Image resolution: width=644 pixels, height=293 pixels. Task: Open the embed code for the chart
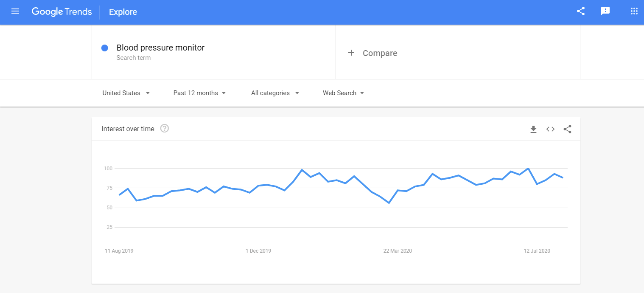click(550, 129)
